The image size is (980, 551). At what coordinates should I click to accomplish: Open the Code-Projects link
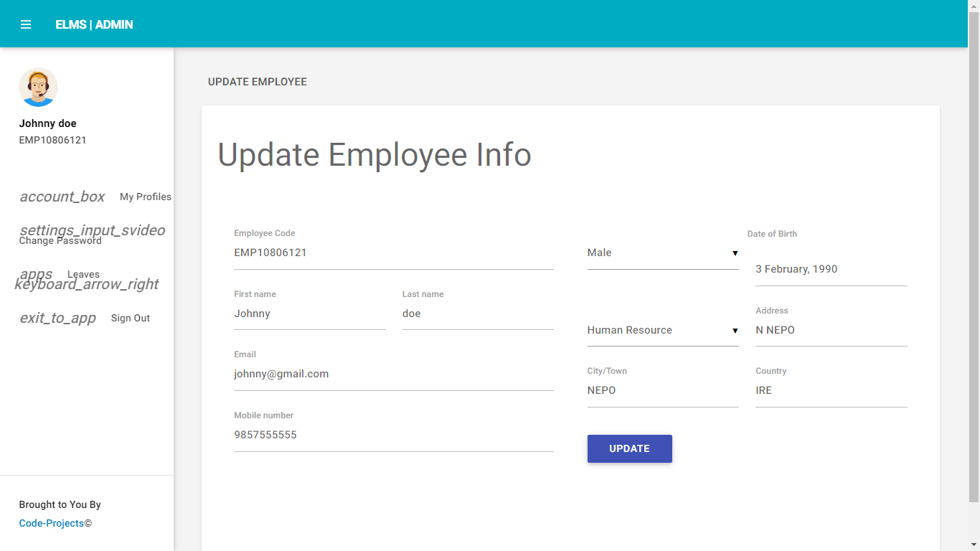click(x=50, y=523)
